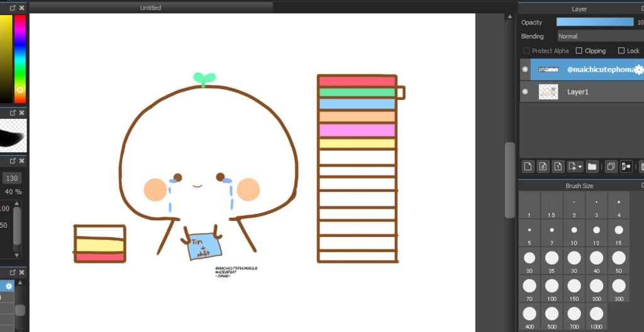Click the canvas vertical scrollbar thumb

point(509,180)
